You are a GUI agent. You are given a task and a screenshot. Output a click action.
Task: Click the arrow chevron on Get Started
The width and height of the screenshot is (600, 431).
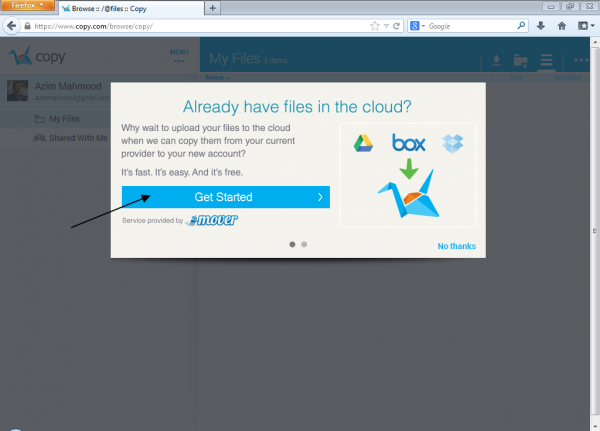[320, 197]
